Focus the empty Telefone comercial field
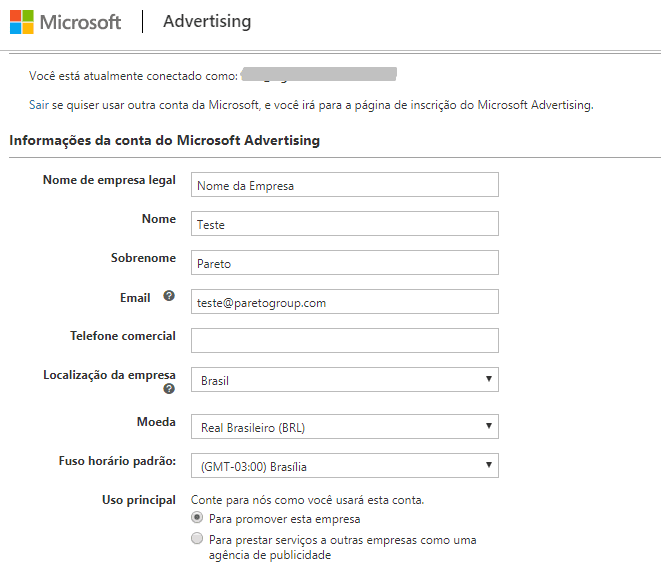The height and width of the screenshot is (572, 661). [x=345, y=340]
